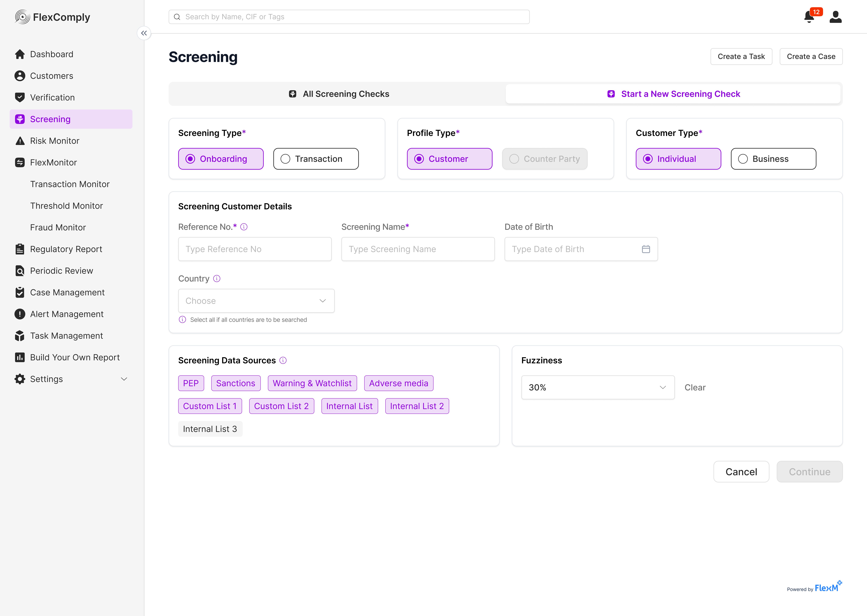Open the Fuzziness 30% dropdown
Screen dimensions: 867x616
(598, 387)
